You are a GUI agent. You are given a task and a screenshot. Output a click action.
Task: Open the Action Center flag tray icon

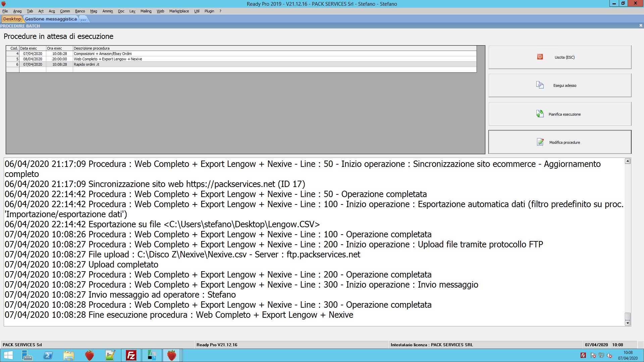[593, 355]
